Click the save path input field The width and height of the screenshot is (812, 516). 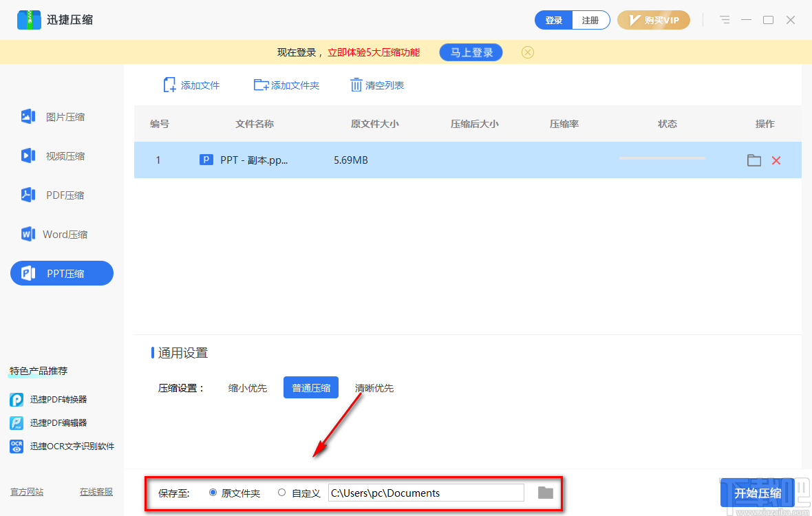426,493
